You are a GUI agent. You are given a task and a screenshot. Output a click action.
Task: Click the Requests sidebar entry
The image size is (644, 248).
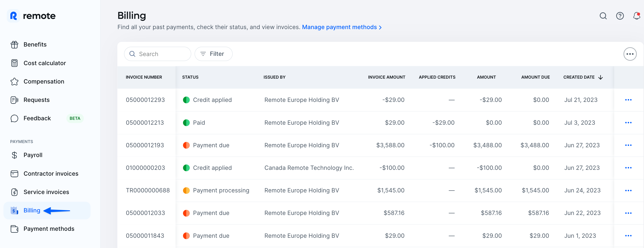point(37,100)
